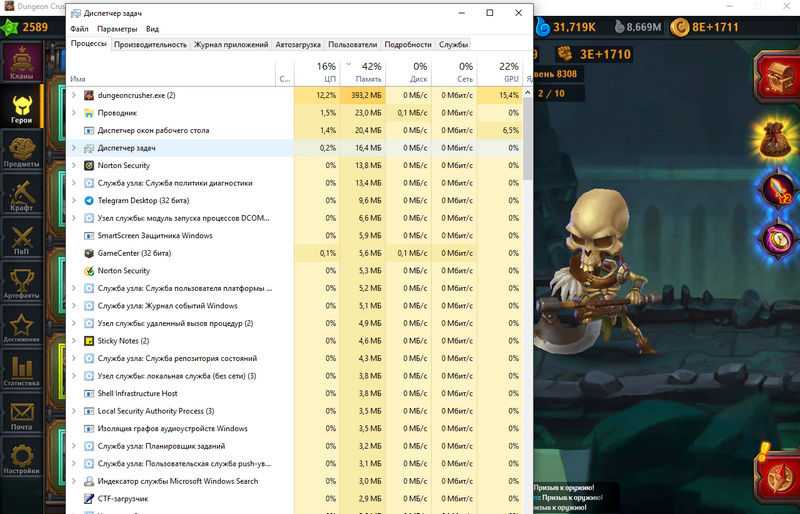Open the Вид menu
The width and height of the screenshot is (800, 514).
coord(152,29)
